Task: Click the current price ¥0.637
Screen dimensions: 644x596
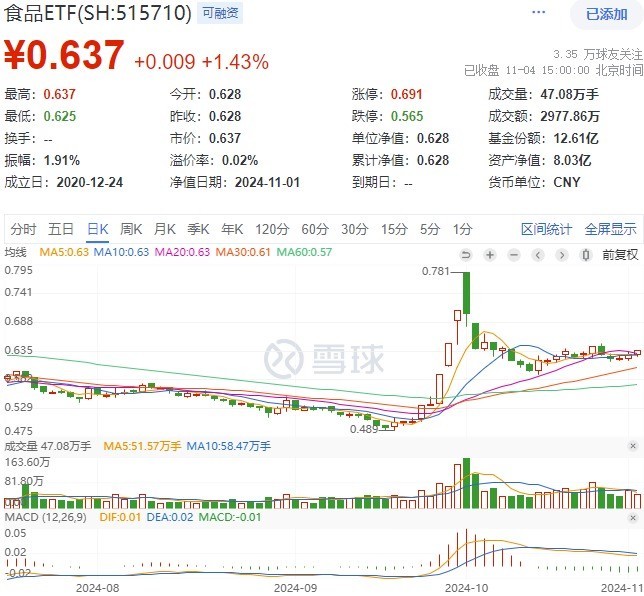Action: click(x=64, y=55)
